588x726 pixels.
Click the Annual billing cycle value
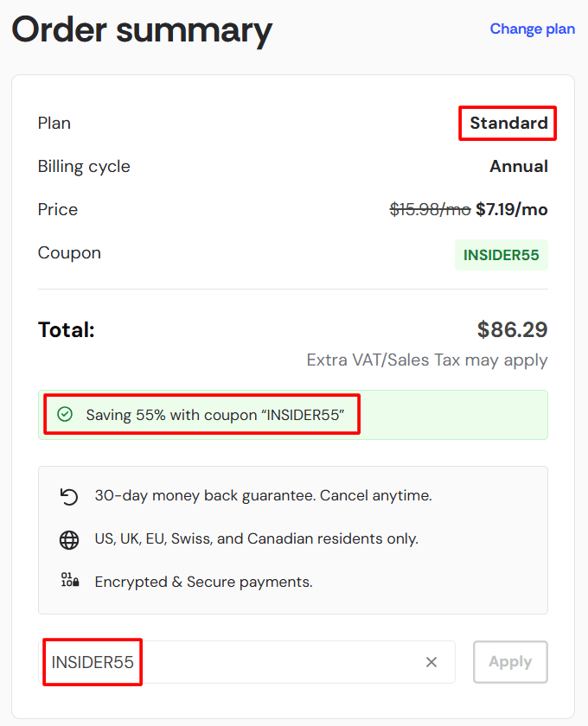tap(519, 166)
